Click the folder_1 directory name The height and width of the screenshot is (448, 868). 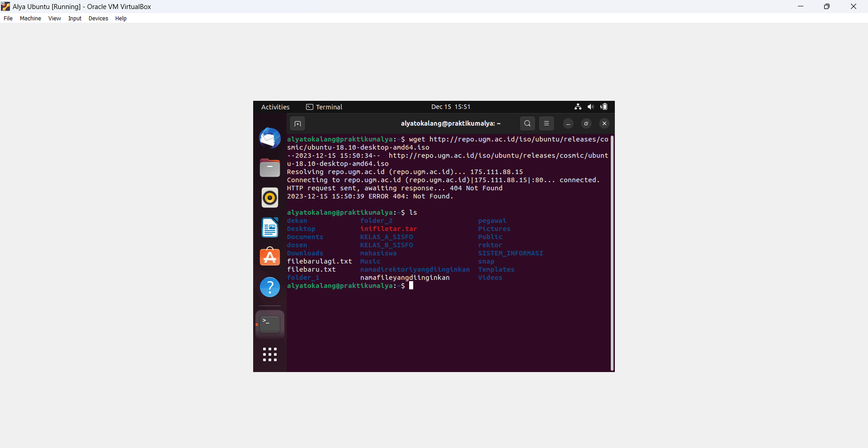pyautogui.click(x=303, y=278)
